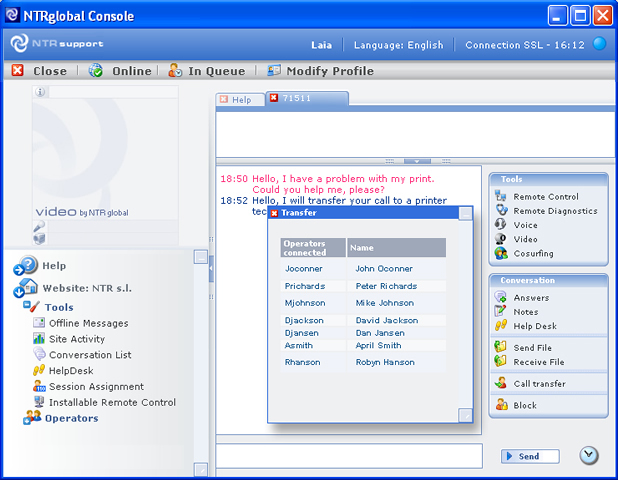
Task: Open the clock dropdown next to Send
Action: [x=589, y=456]
